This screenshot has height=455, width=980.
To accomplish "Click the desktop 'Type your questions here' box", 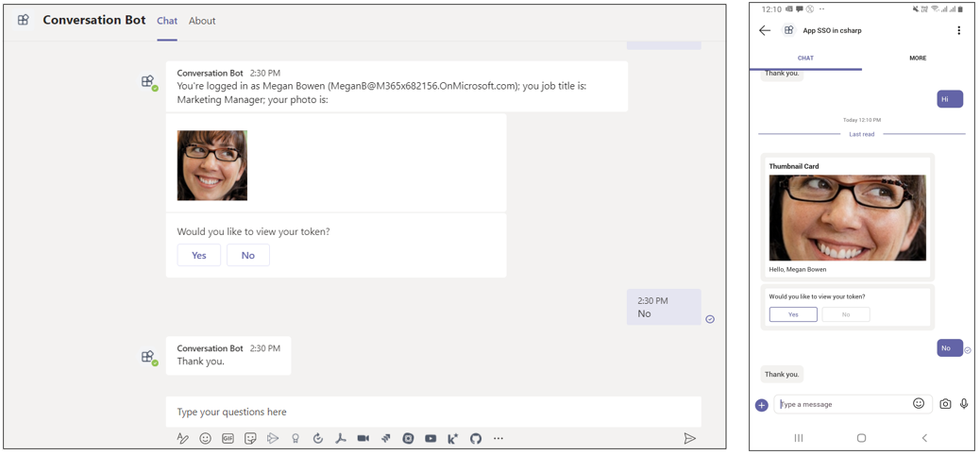I will click(433, 412).
